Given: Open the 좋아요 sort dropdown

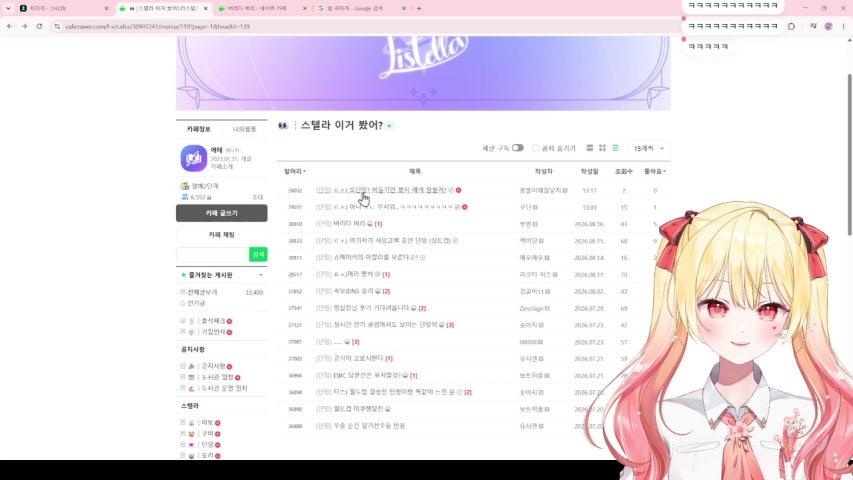Looking at the screenshot, I should click(655, 171).
